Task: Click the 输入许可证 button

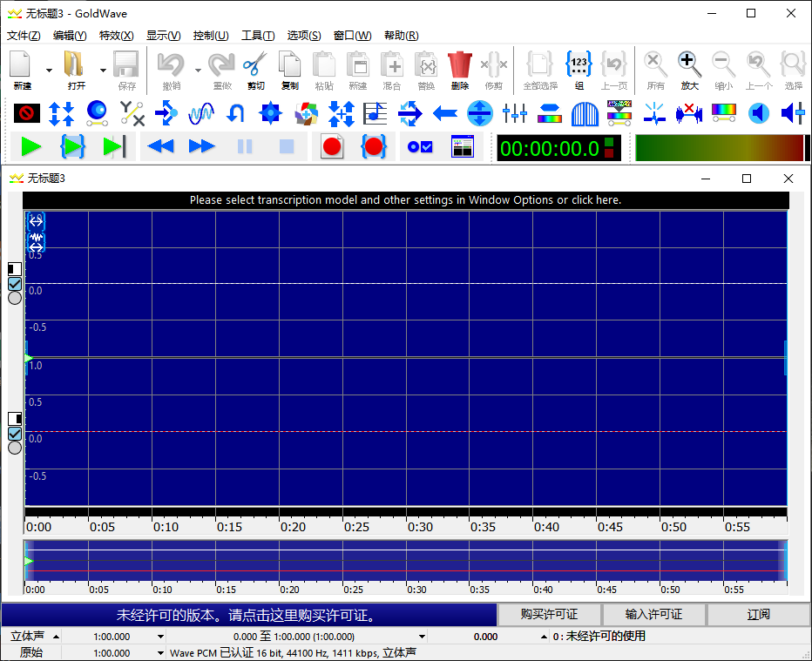Action: 653,614
